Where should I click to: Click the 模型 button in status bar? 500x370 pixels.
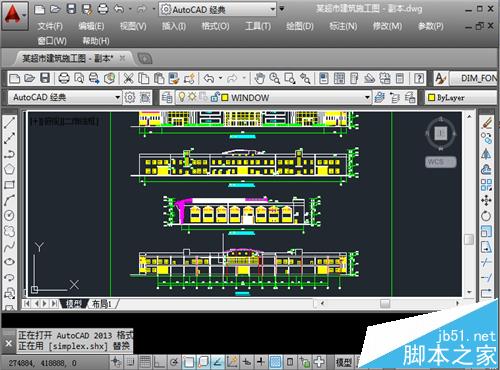pyautogui.click(x=344, y=362)
